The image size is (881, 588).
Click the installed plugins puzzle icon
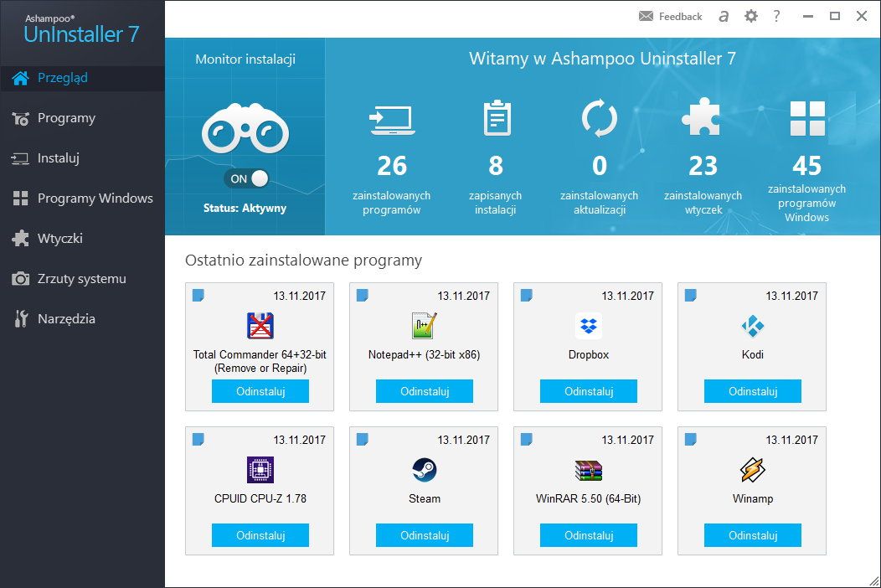pyautogui.click(x=701, y=117)
